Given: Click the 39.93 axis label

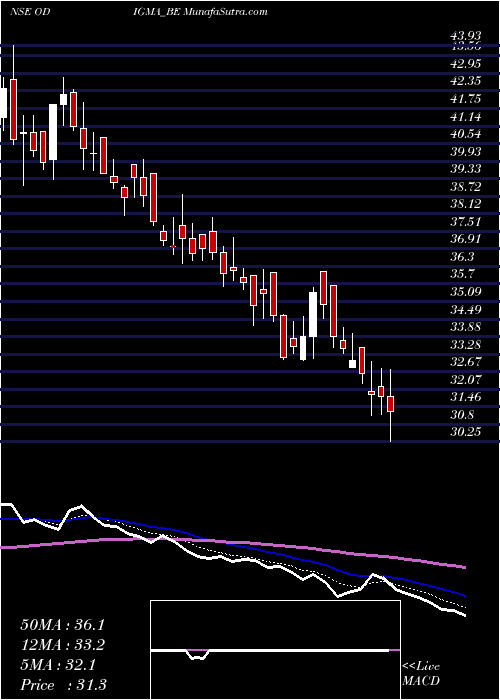Looking at the screenshot, I should point(466,152).
